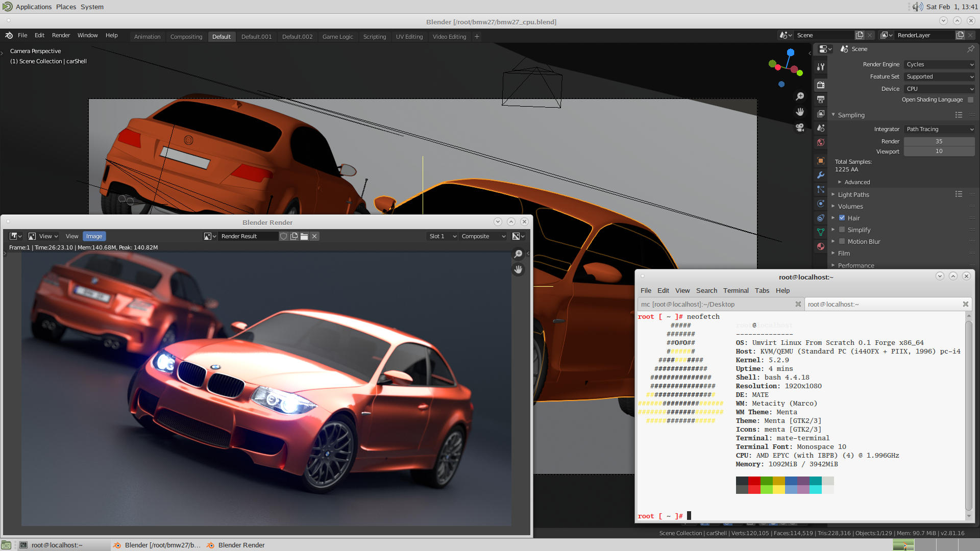Click the 3D viewport pan hand icon

(x=800, y=112)
